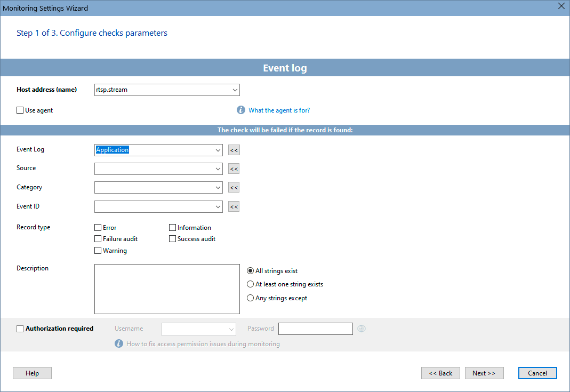Image resolution: width=570 pixels, height=392 pixels.
Task: Enable Authorization required option
Action: pos(20,329)
